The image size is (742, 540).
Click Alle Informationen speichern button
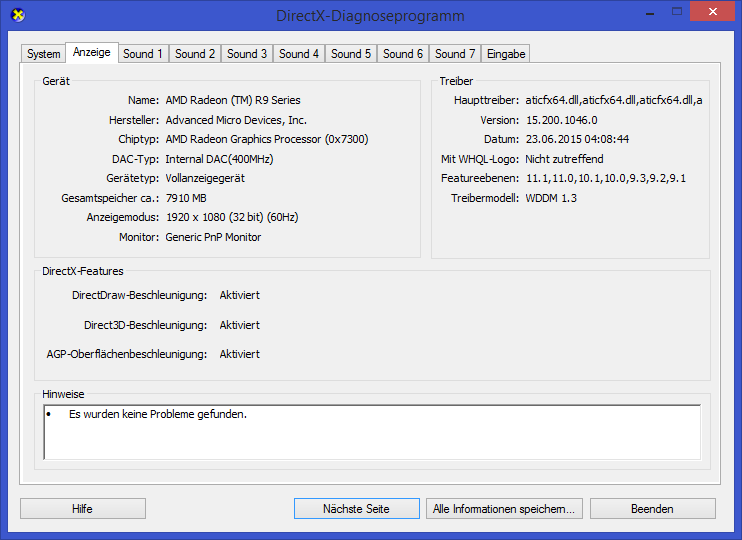(x=504, y=509)
